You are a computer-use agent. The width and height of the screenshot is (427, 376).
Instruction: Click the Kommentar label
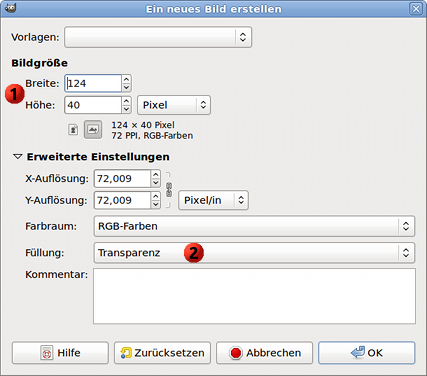coord(57,274)
